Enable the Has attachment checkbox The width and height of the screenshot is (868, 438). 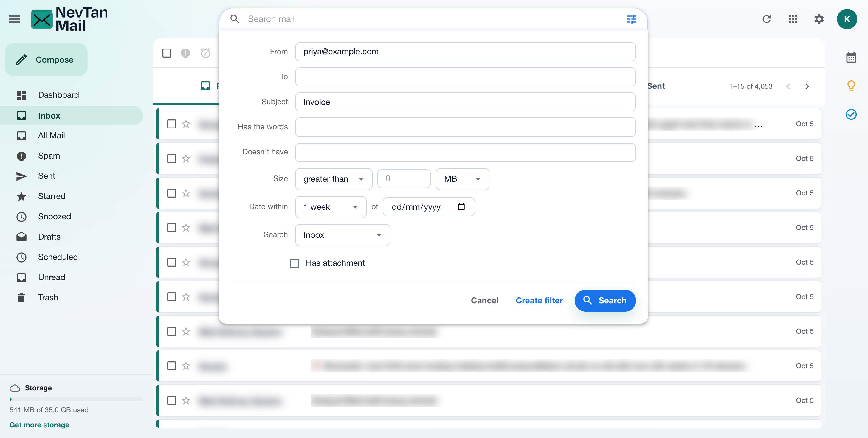coord(294,263)
